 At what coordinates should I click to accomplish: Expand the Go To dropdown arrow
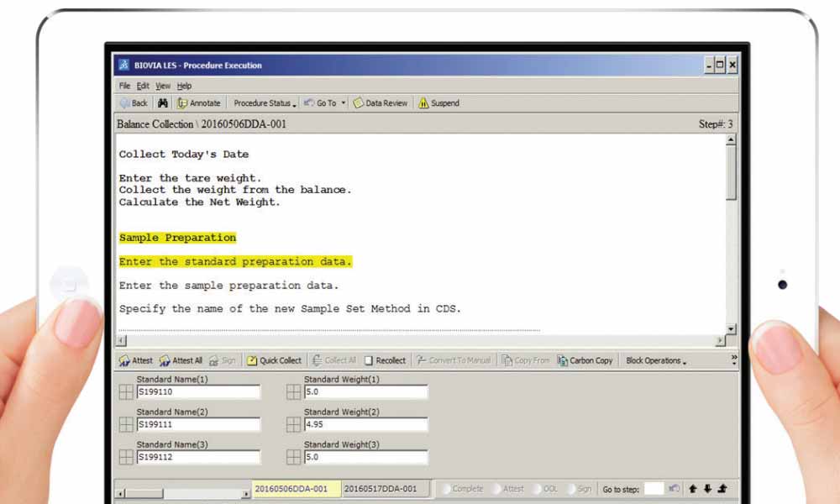(x=344, y=102)
